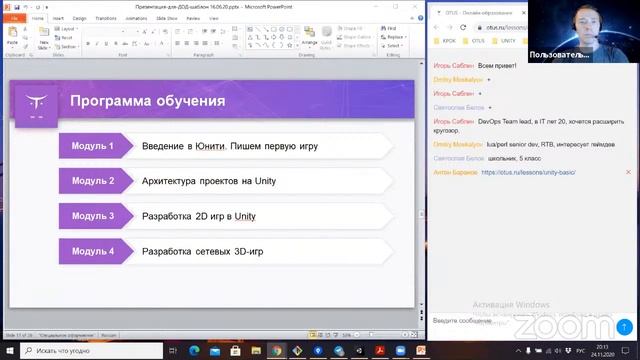Viewport: 640px width, 360px height.
Task: Click Find in the Editing group
Action: pos(389,28)
